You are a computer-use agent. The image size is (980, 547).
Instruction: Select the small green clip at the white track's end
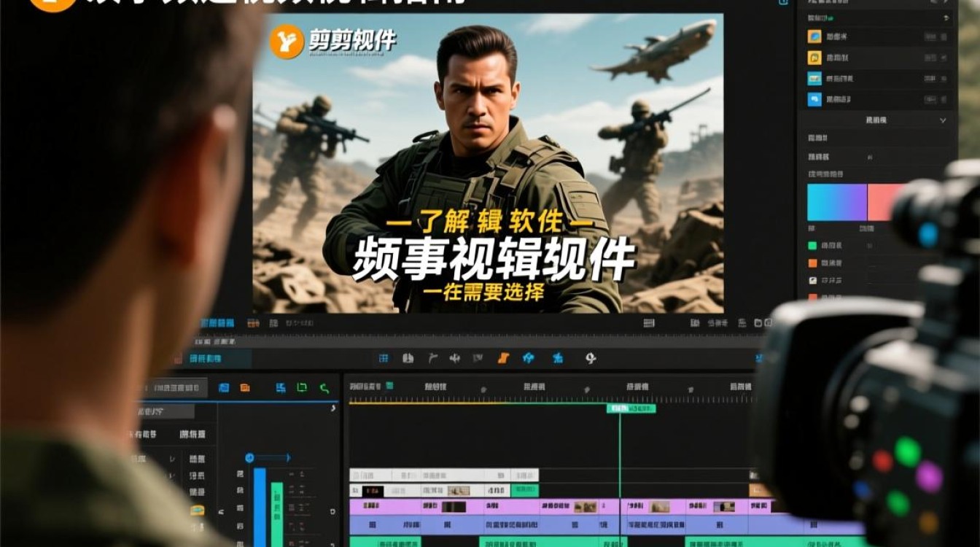(x=524, y=490)
